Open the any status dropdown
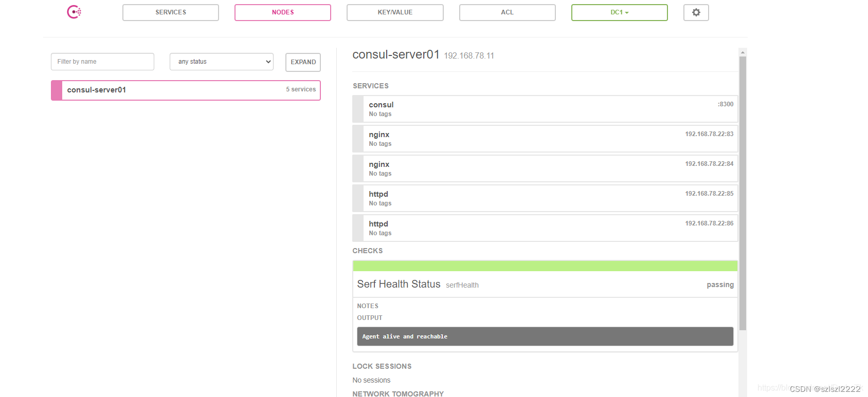This screenshot has width=868, height=397. tap(222, 62)
